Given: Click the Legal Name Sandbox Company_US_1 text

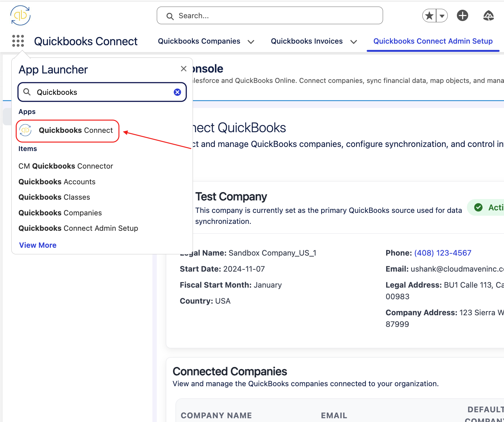Looking at the screenshot, I should (248, 253).
